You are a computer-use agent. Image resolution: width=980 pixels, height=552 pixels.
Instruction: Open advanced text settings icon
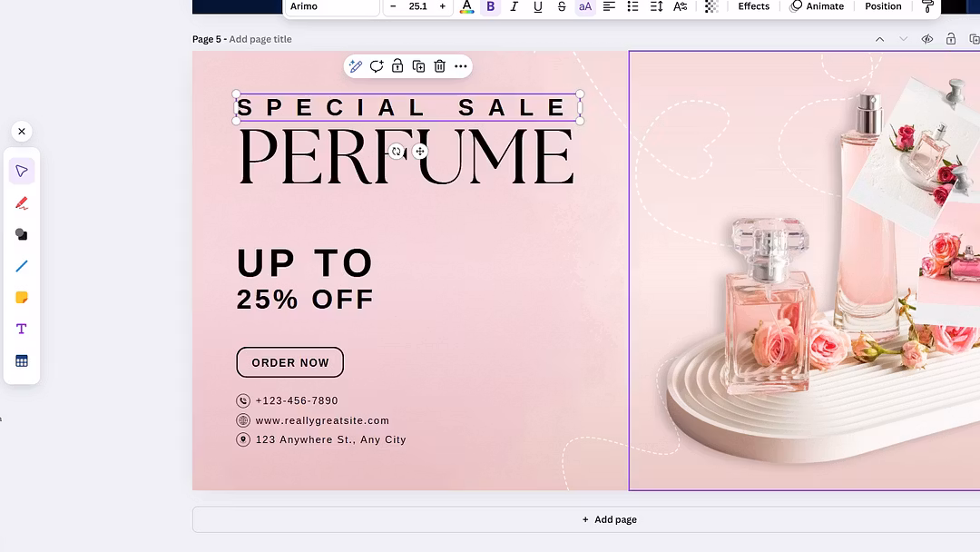680,7
